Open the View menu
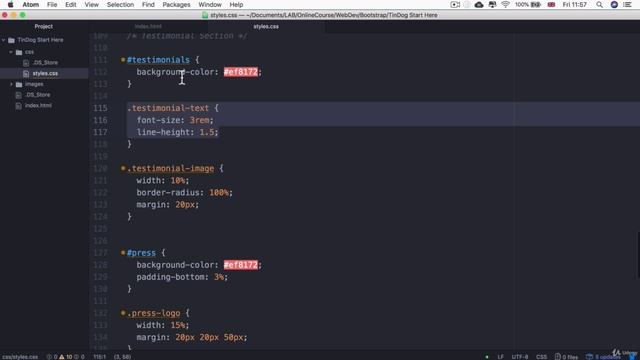Viewport: 640px width, 360px height. (x=91, y=4)
